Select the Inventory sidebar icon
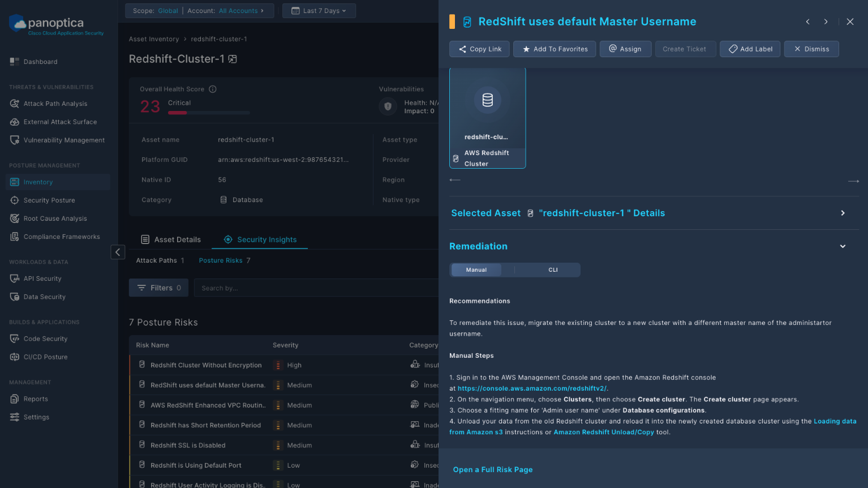The width and height of the screenshot is (868, 488). 15,182
